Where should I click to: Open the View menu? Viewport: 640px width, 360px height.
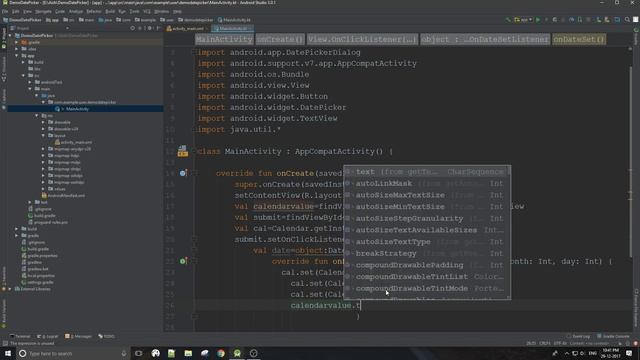click(27, 11)
